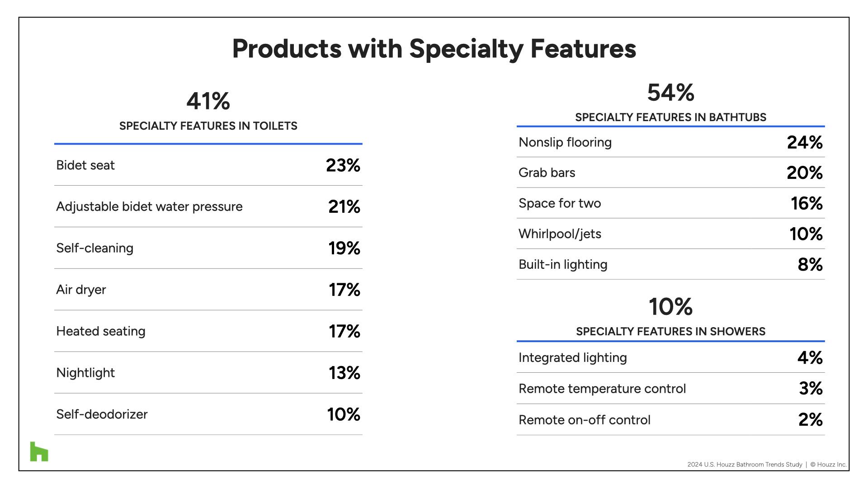This screenshot has width=868, height=488.
Task: Select the Air dryer row label
Action: 81,290
